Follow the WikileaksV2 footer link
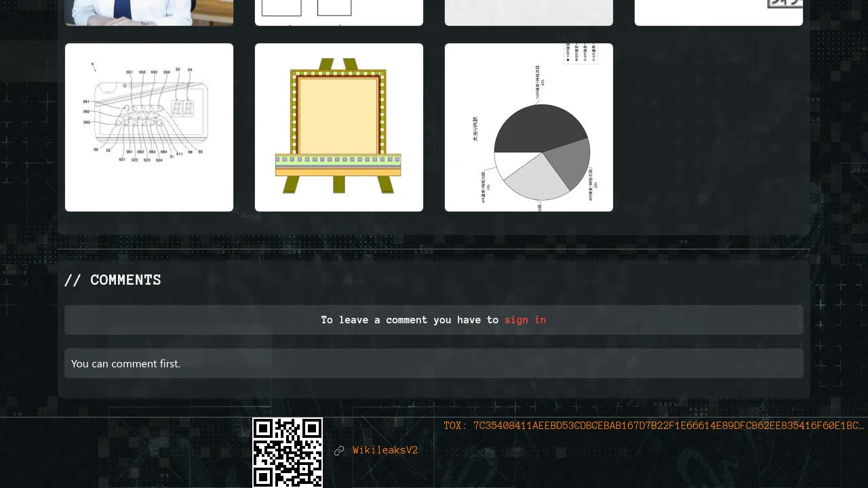The image size is (868, 488). (385, 451)
